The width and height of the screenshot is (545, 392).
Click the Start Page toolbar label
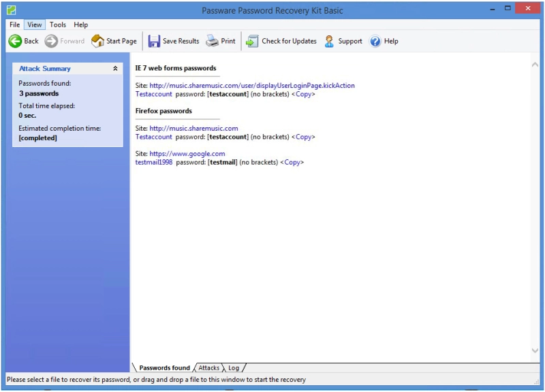pyautogui.click(x=121, y=41)
